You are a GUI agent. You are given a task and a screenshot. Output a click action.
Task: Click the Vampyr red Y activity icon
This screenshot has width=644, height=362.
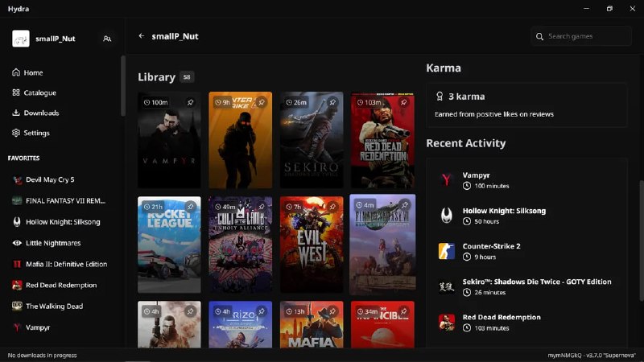[447, 179]
